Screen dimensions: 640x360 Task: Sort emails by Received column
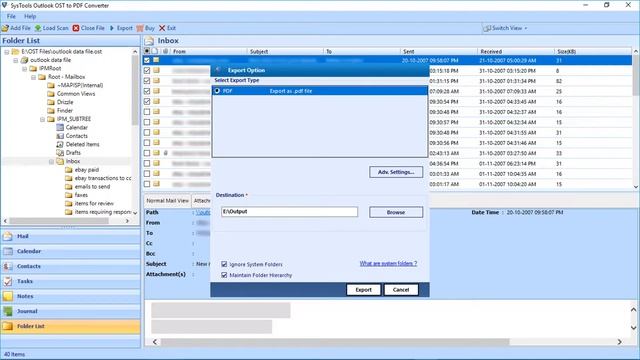[516, 51]
